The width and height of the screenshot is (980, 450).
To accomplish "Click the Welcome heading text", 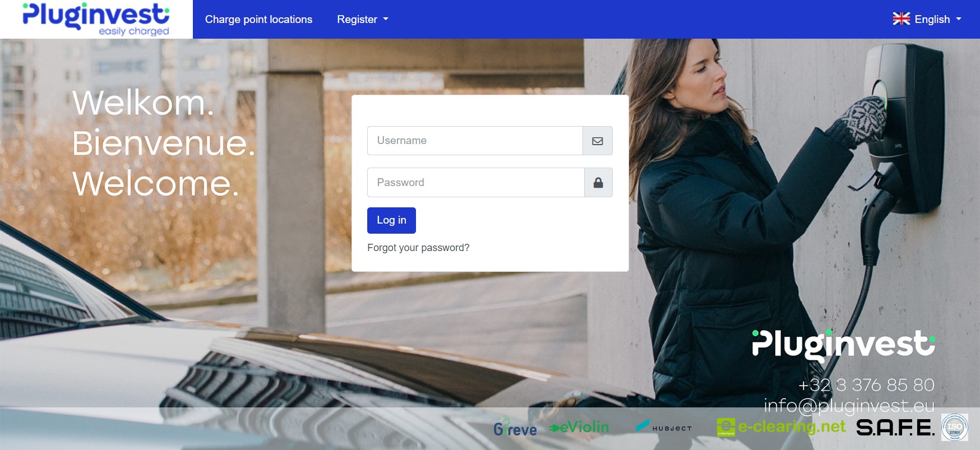I will pyautogui.click(x=156, y=183).
